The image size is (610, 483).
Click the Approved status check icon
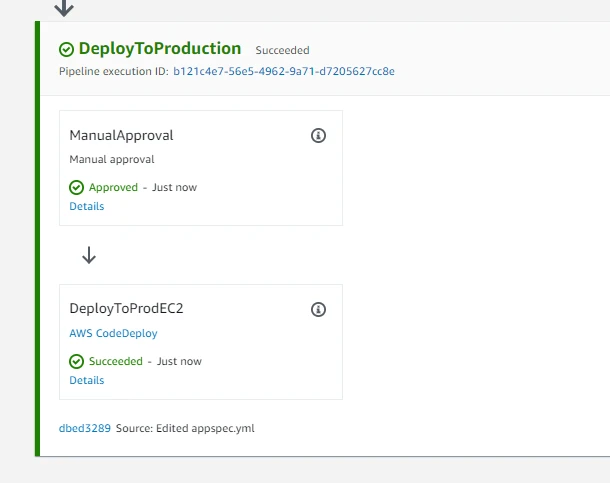(76, 187)
